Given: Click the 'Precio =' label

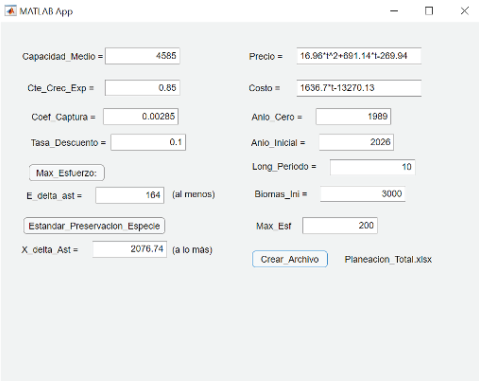Looking at the screenshot, I should click(x=266, y=56).
